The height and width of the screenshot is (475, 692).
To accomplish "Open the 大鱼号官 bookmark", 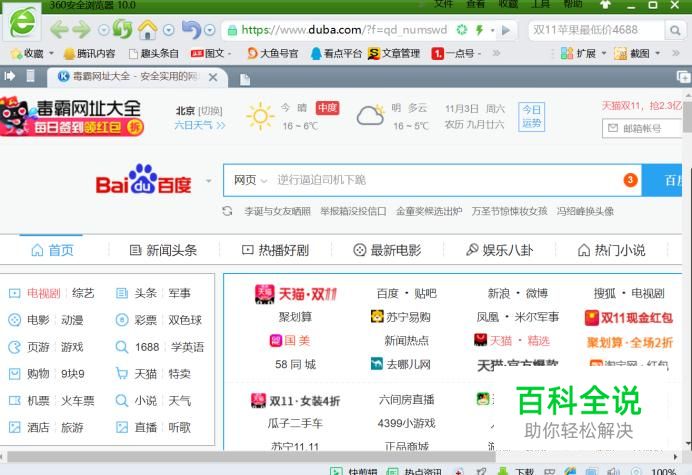I will click(x=272, y=53).
